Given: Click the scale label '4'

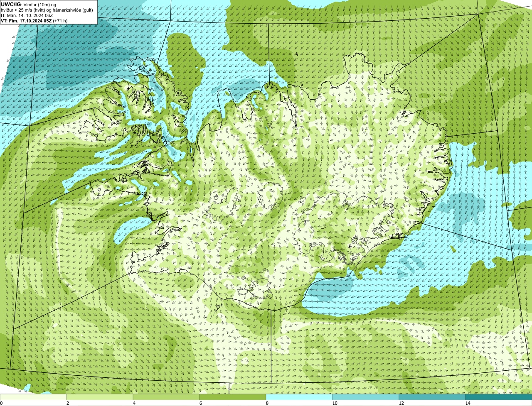Looking at the screenshot, I should (134, 403).
